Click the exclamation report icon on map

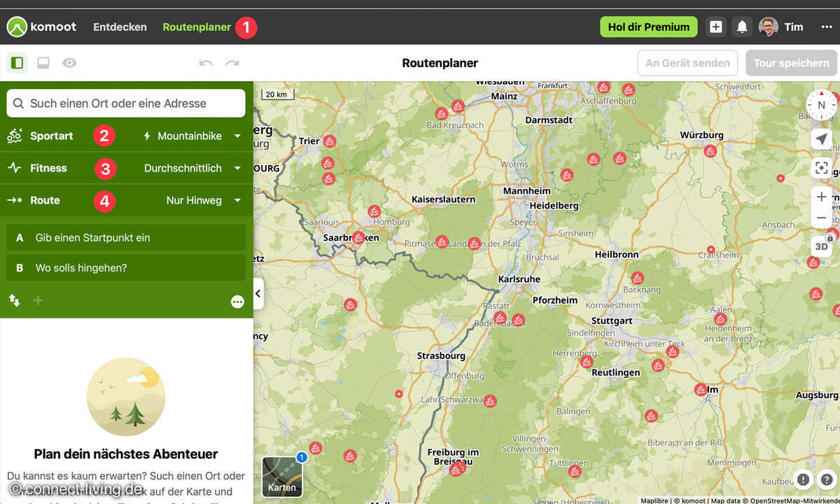pyautogui.click(x=803, y=479)
